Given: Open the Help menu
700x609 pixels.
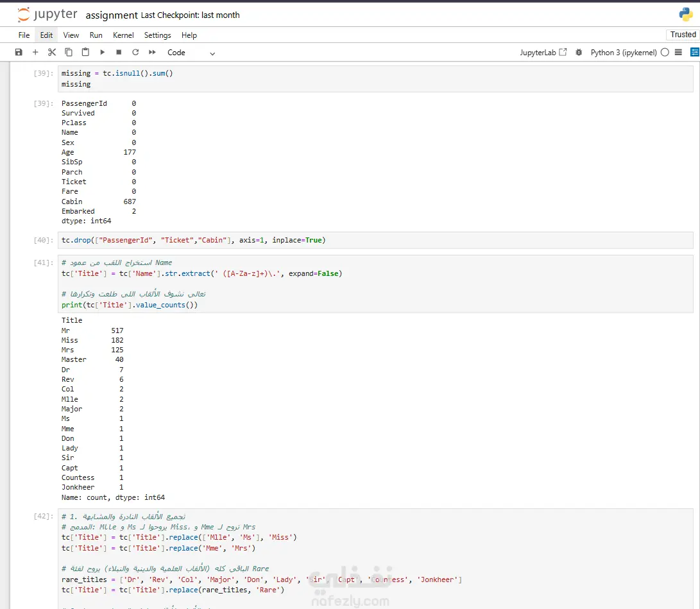Looking at the screenshot, I should coord(189,35).
